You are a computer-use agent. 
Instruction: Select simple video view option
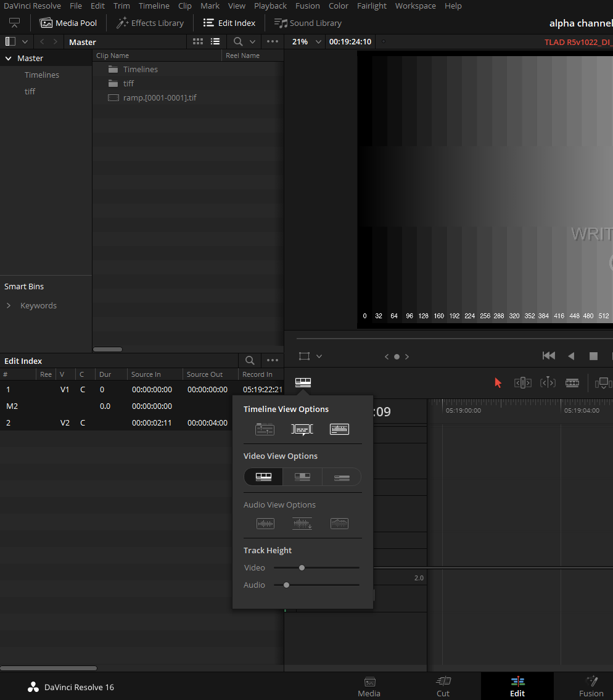(x=342, y=477)
